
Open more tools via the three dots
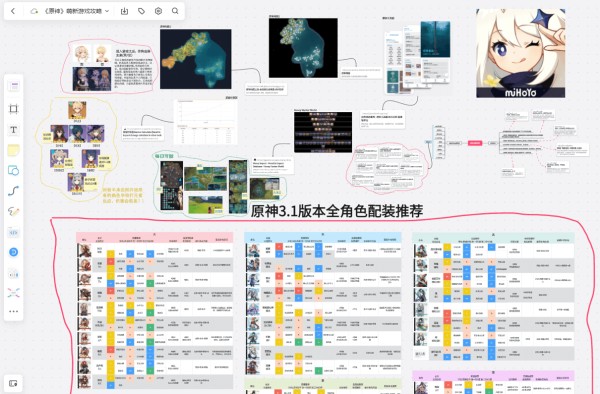coord(13,311)
